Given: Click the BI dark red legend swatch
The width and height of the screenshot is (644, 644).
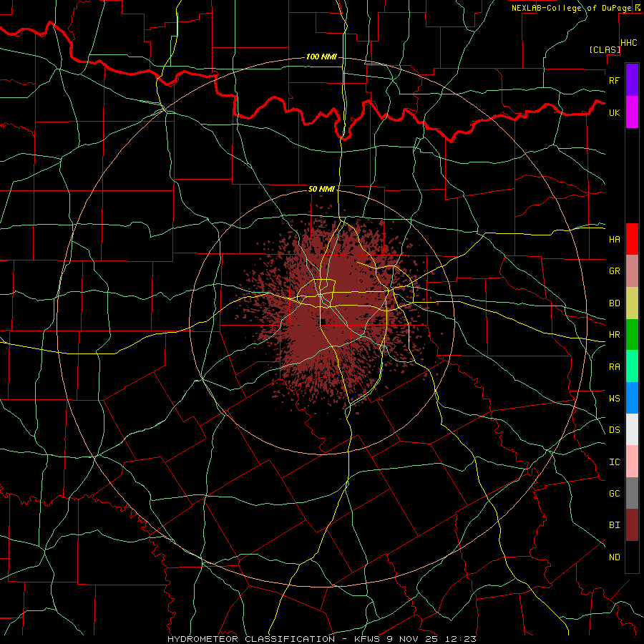Looking at the screenshot, I should [632, 525].
